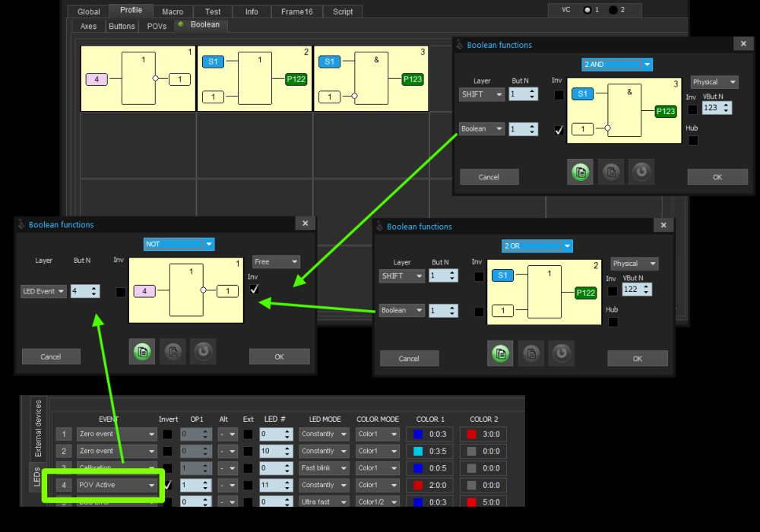Click copy icon in 2 AND dialog
The image size is (760, 532).
(x=580, y=172)
